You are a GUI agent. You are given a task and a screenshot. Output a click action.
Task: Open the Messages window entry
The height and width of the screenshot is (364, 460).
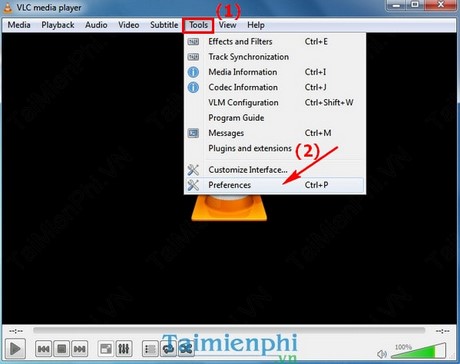click(275, 133)
